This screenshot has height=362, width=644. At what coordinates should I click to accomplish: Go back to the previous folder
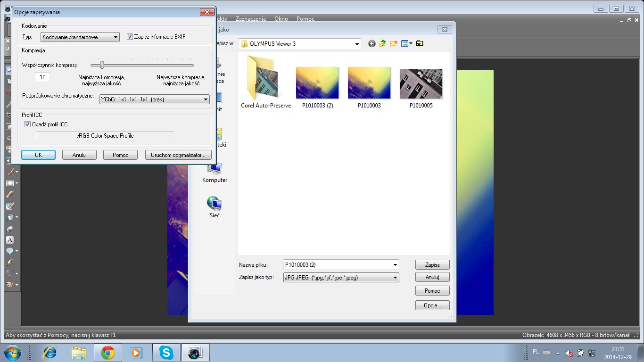coord(372,43)
